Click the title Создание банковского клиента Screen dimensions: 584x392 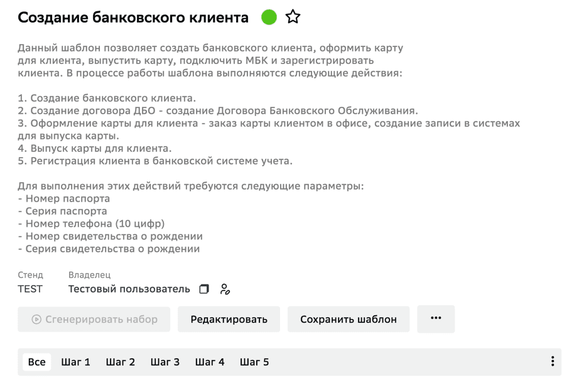click(x=133, y=18)
